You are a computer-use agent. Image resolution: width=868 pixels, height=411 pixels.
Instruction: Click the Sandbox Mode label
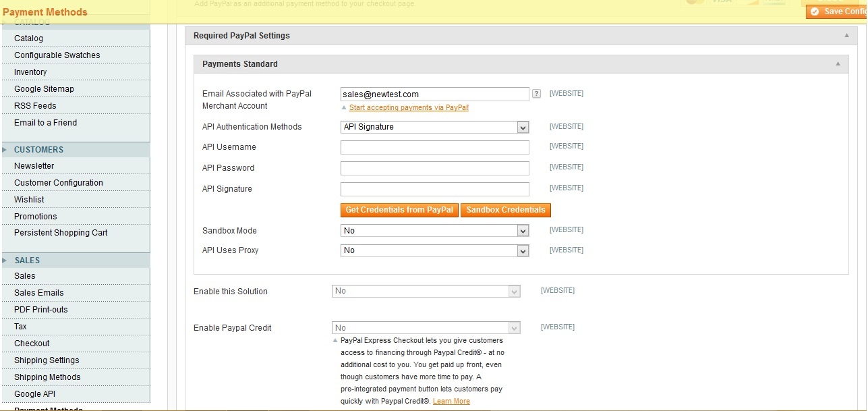(x=229, y=231)
